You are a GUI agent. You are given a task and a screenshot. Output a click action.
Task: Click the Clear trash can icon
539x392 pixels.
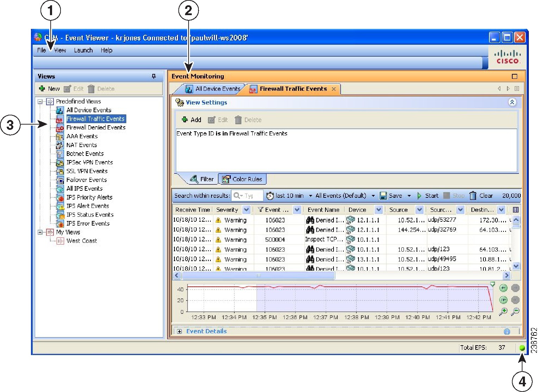pyautogui.click(x=473, y=196)
